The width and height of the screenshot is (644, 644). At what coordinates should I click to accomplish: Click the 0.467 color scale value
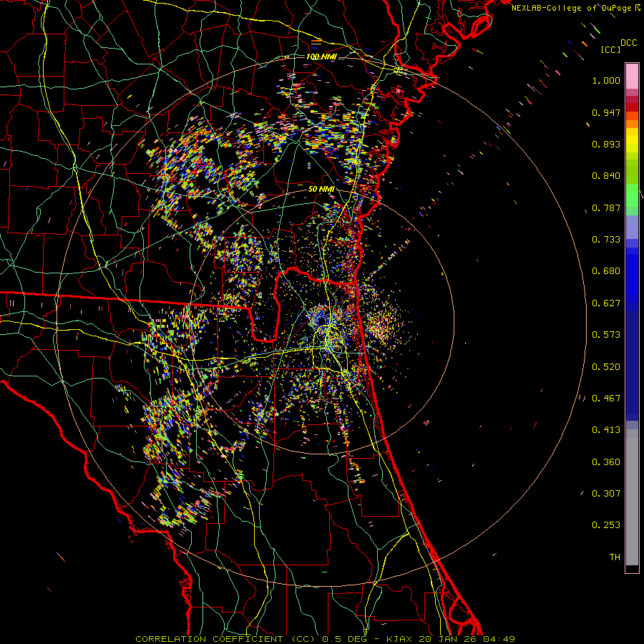tap(606, 399)
